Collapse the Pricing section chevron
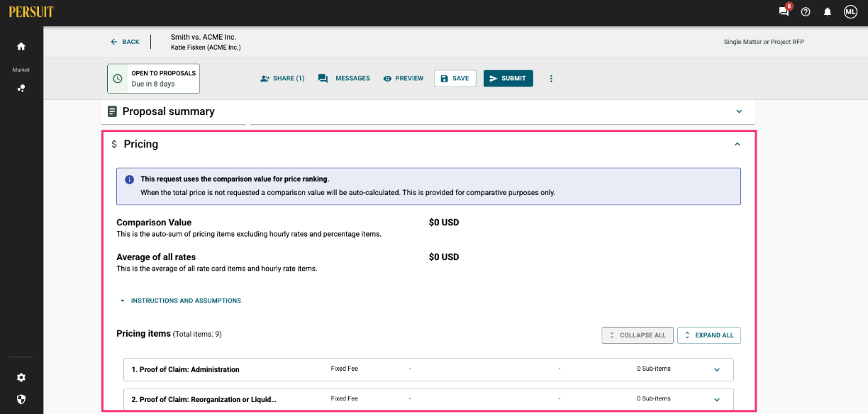 (738, 144)
